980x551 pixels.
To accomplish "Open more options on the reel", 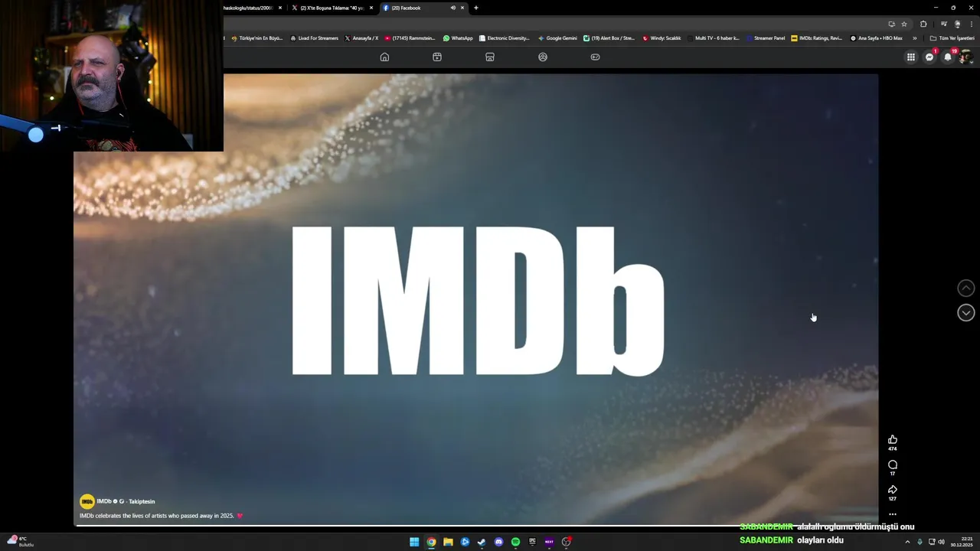I will [892, 514].
